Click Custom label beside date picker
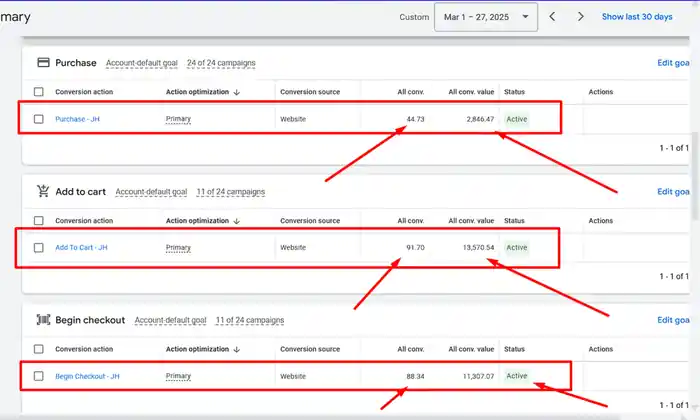 414,17
